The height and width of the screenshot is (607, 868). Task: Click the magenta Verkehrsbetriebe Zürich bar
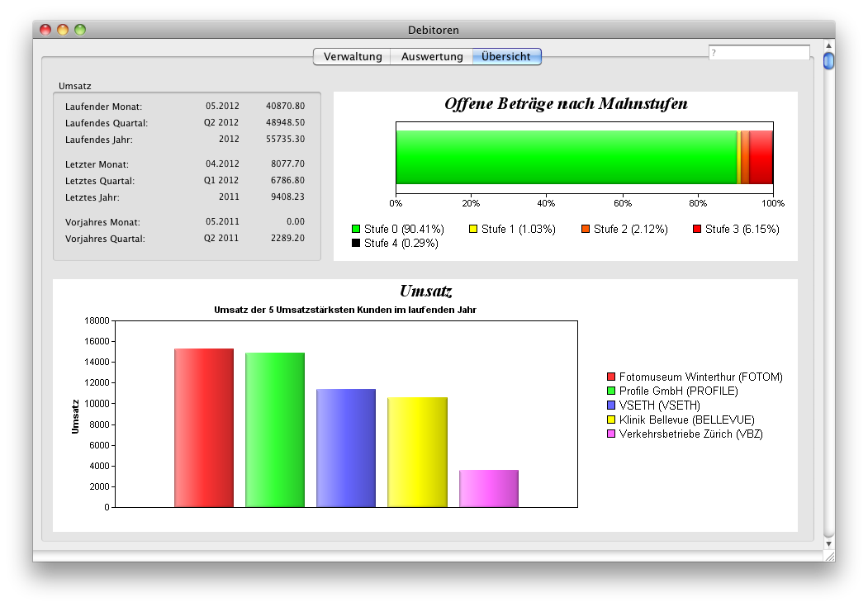[488, 488]
